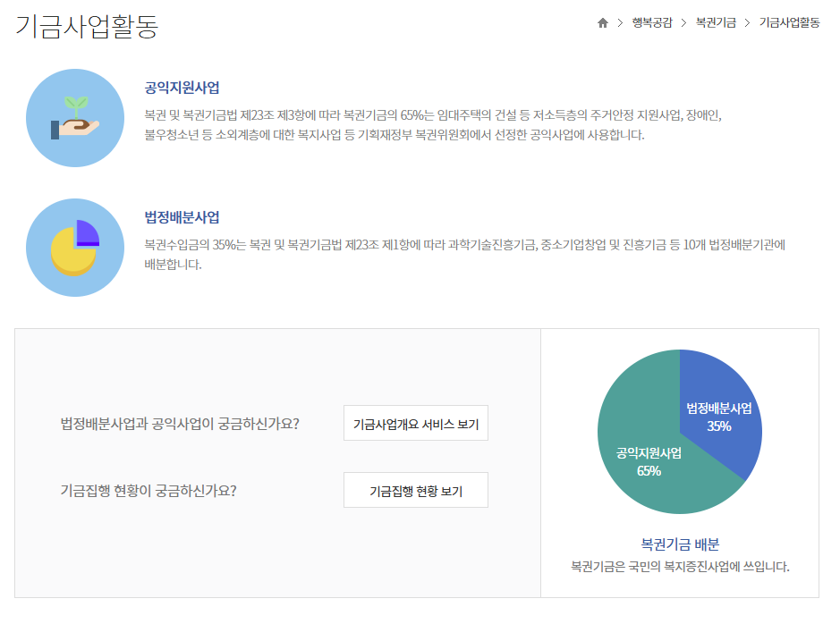Click the large 기금사업활동 page title
The width and height of the screenshot is (840, 624).
(x=87, y=26)
